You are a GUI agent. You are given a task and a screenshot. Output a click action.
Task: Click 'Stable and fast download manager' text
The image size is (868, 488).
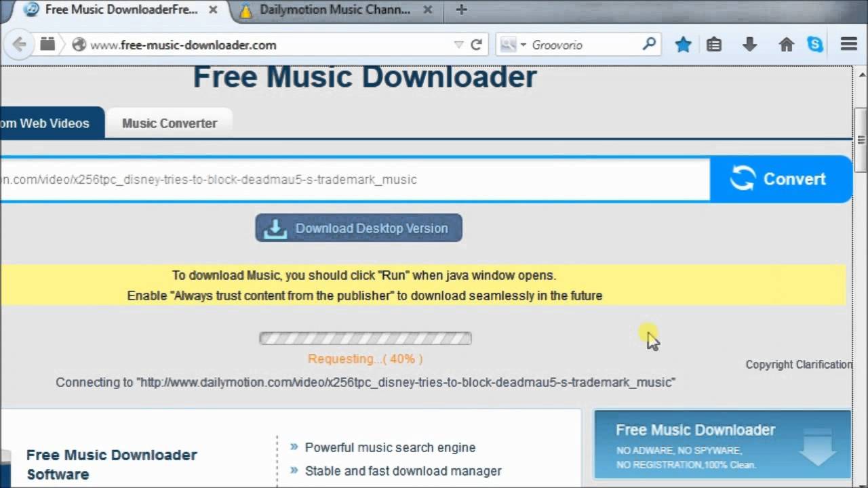[403, 471]
